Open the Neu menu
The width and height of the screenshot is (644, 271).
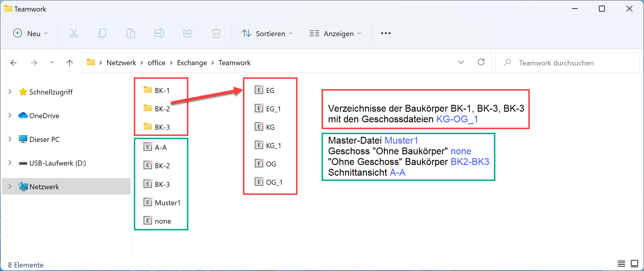click(30, 33)
